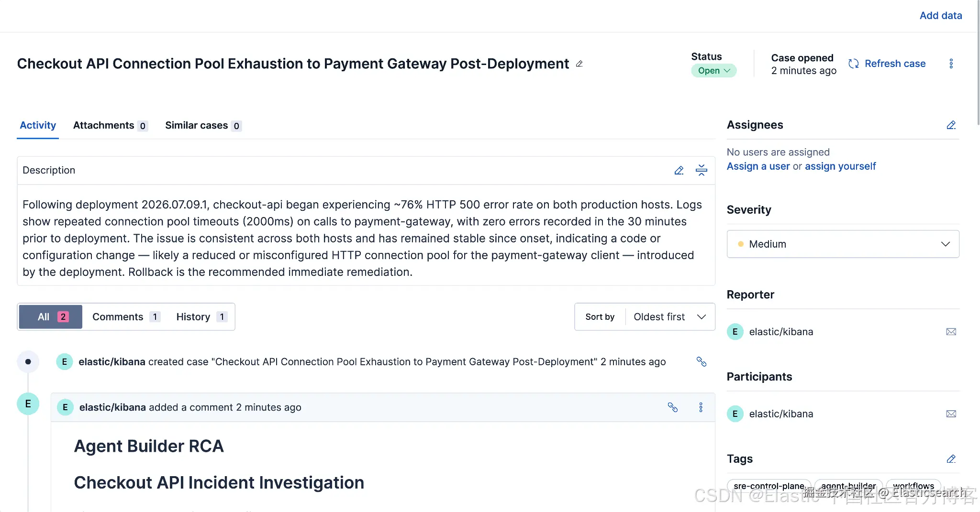Image resolution: width=980 pixels, height=512 pixels.
Task: Switch to the Activity tab
Action: [38, 125]
